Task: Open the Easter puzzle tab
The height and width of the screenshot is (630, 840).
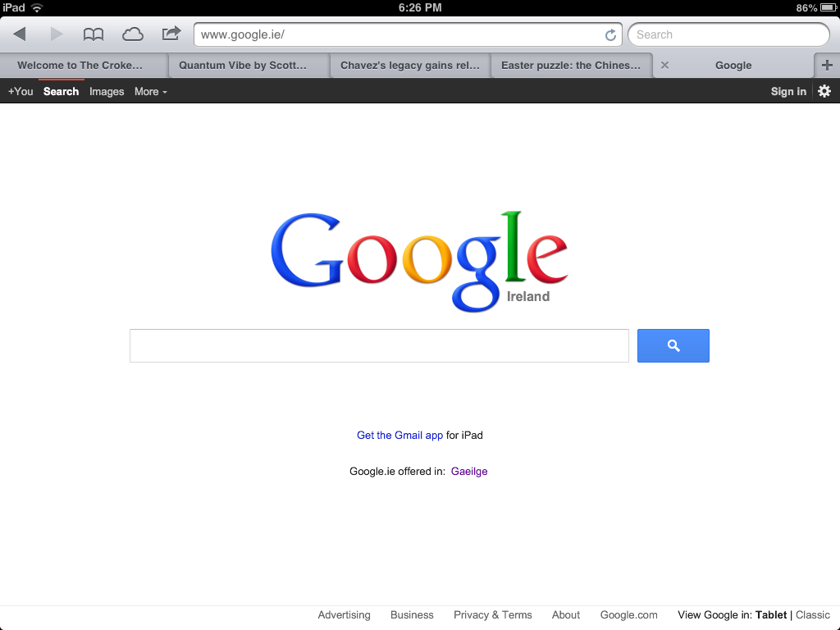Action: coord(571,66)
